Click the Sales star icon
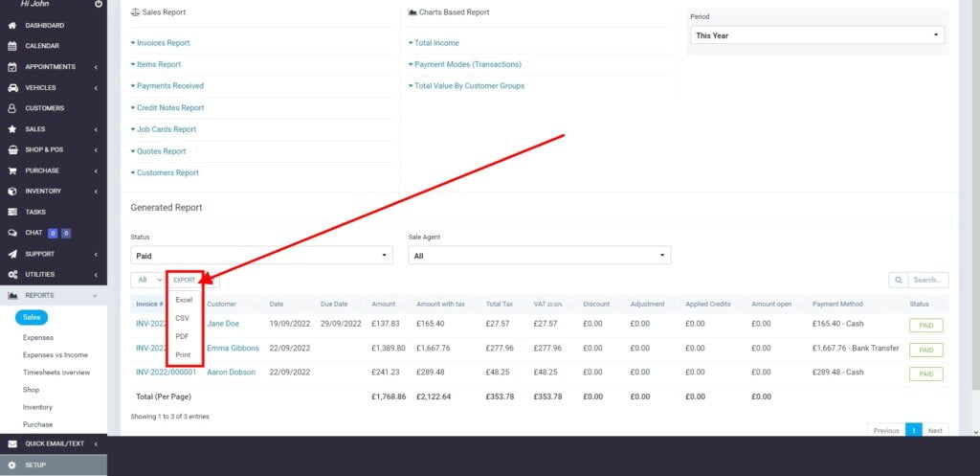The width and height of the screenshot is (980, 476). [x=11, y=129]
